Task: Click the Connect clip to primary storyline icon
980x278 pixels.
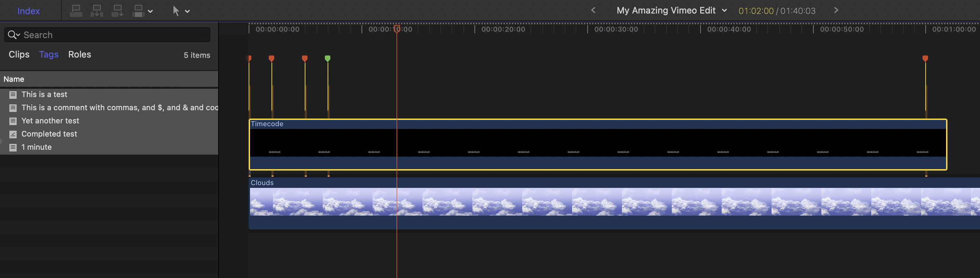Action: pos(76,11)
